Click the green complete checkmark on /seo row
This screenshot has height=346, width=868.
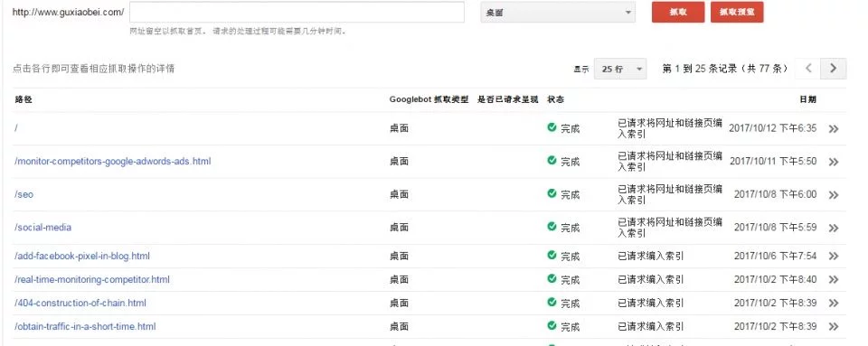point(552,193)
